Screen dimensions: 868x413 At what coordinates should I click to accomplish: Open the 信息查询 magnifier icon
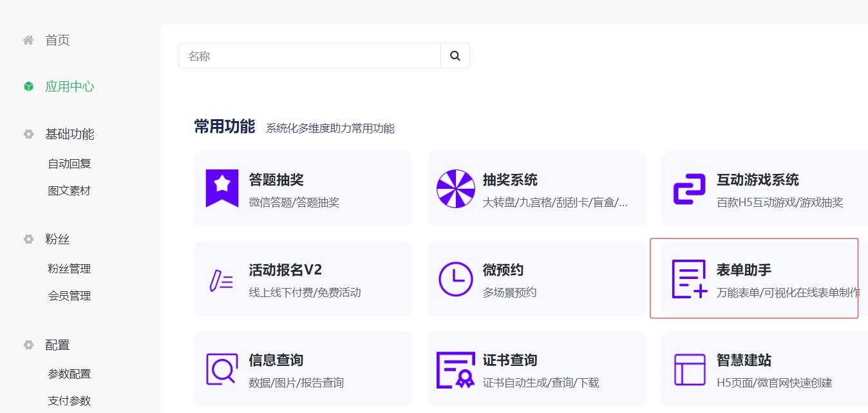[x=222, y=369]
